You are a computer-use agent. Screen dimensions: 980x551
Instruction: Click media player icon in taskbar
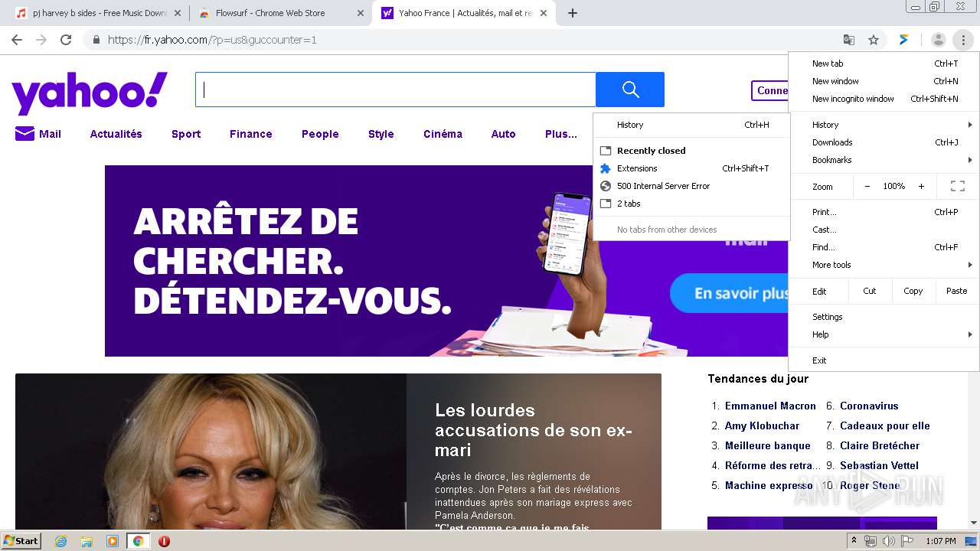coord(113,541)
